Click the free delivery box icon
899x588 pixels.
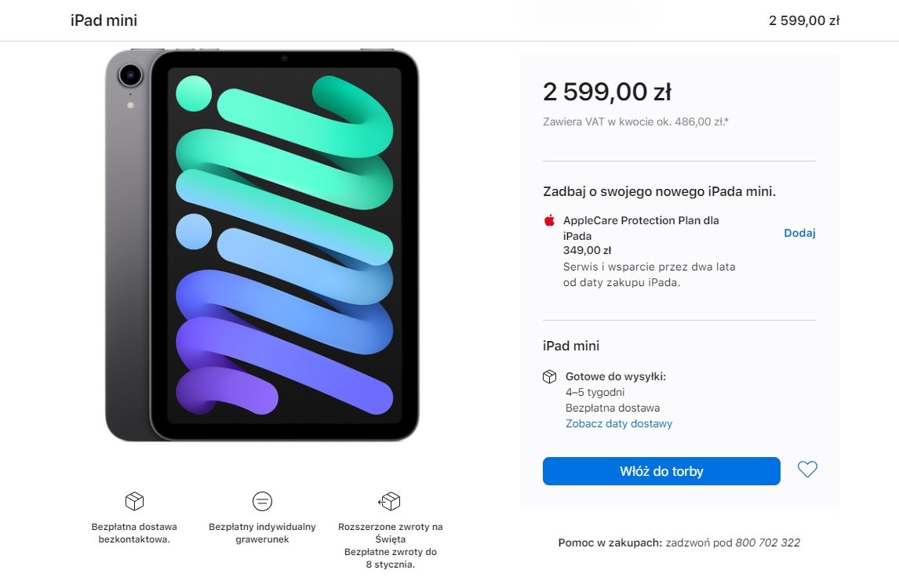[x=134, y=502]
